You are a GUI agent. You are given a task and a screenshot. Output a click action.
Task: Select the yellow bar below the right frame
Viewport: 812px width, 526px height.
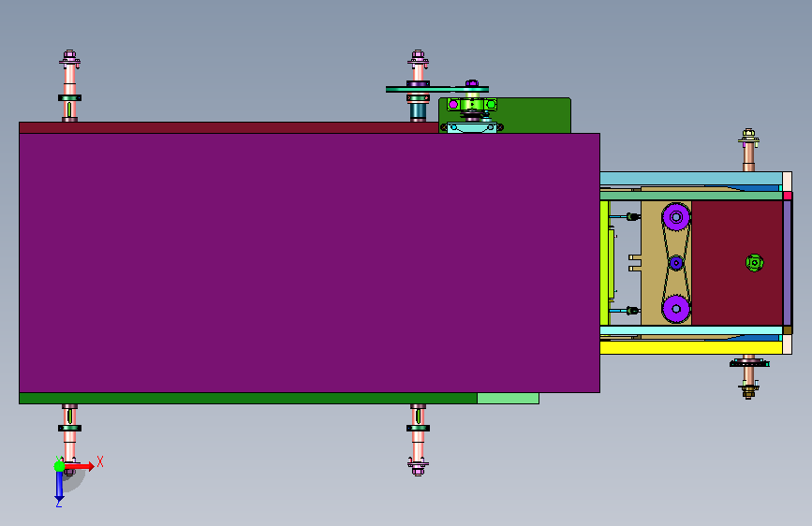click(x=691, y=347)
